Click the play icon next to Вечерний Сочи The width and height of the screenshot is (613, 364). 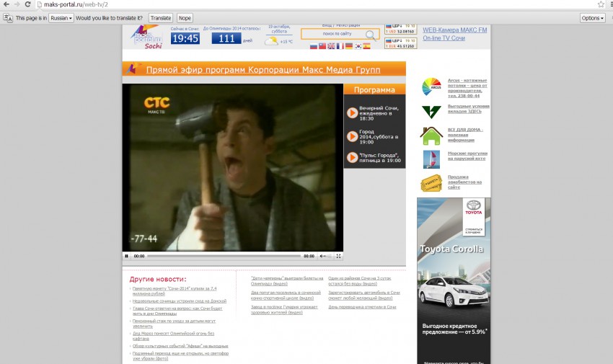pyautogui.click(x=352, y=112)
